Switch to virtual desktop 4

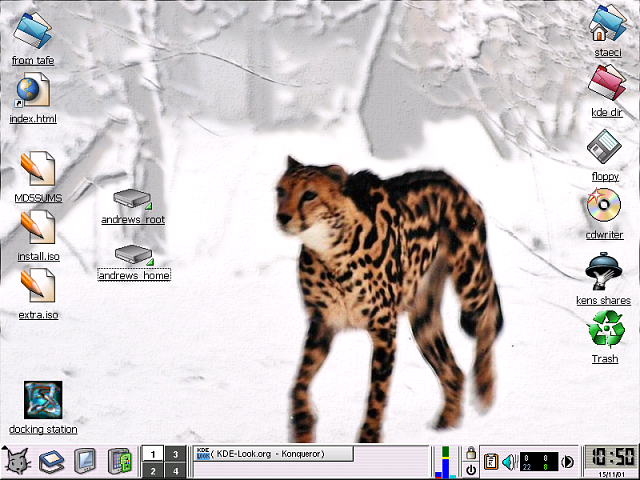pos(176,471)
